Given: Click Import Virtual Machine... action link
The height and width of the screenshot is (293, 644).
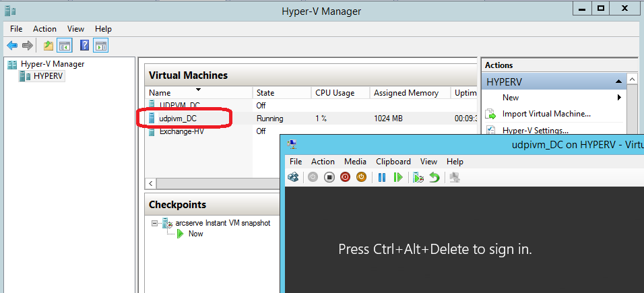Looking at the screenshot, I should coord(546,114).
